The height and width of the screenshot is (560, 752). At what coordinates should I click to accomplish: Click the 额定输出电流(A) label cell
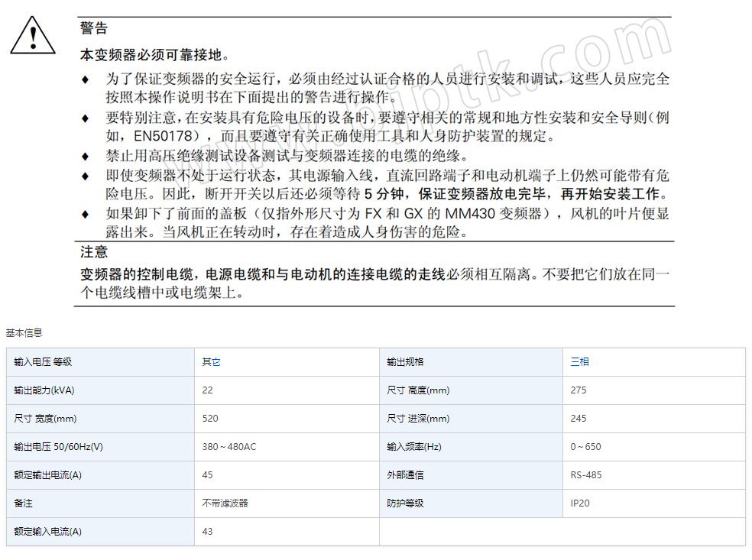100,475
